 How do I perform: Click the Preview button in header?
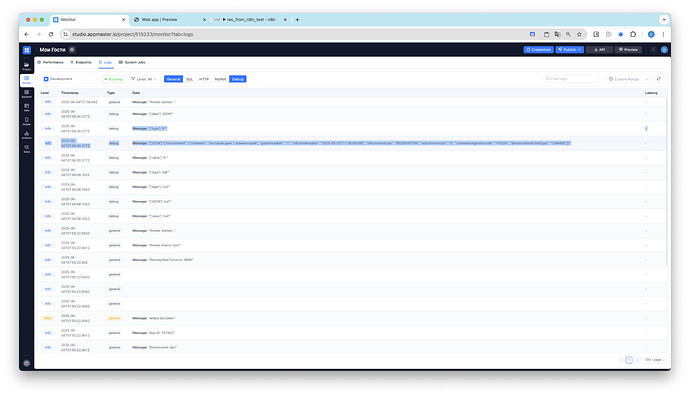[628, 50]
